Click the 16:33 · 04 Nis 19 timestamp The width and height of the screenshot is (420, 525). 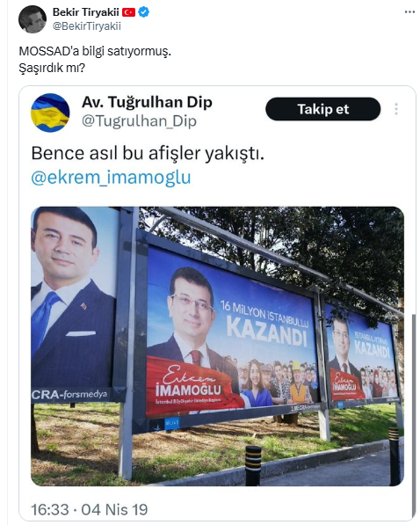tap(89, 509)
